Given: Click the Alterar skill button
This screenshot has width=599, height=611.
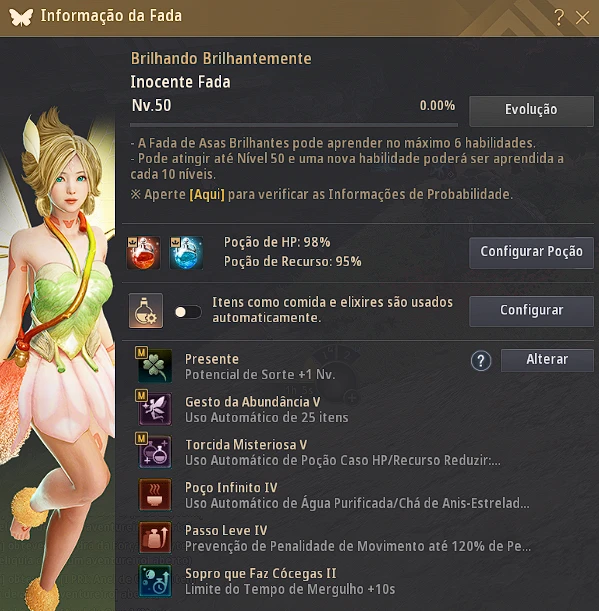Looking at the screenshot, I should tap(547, 360).
